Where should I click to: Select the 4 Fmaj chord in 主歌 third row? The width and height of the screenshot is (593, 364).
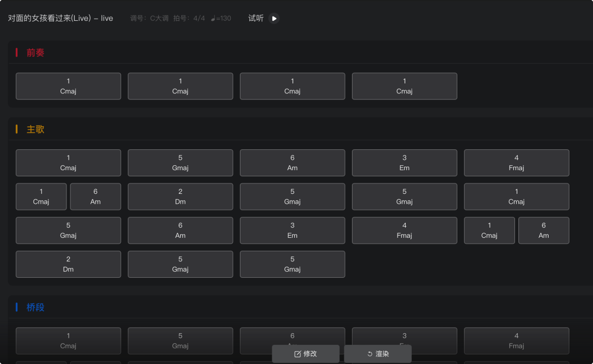point(404,231)
